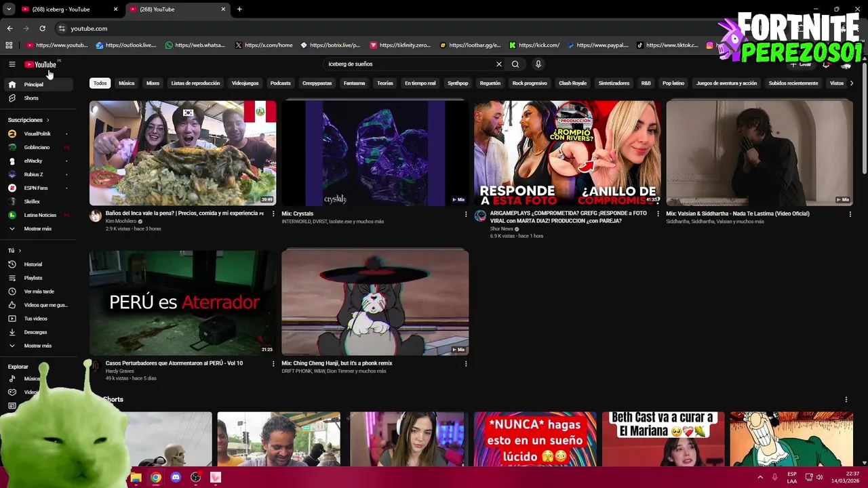Clear the search box with the X

click(499, 64)
